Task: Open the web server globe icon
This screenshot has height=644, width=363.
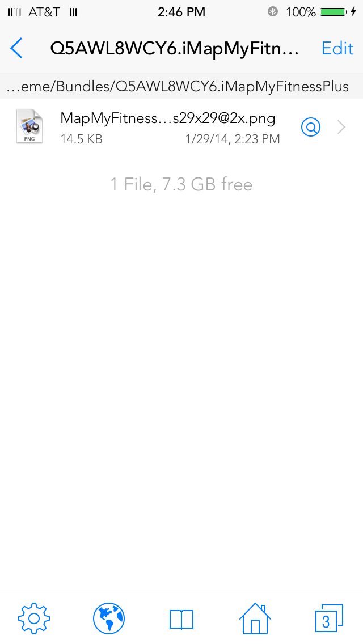Action: tap(108, 618)
